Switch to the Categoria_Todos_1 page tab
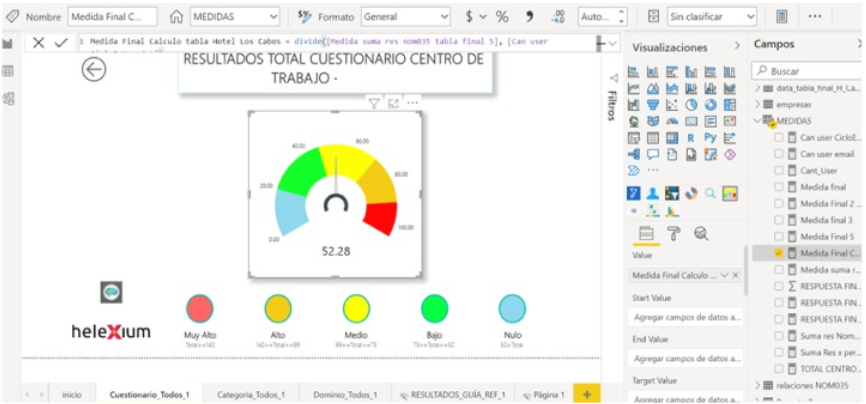The image size is (866, 404). [251, 395]
